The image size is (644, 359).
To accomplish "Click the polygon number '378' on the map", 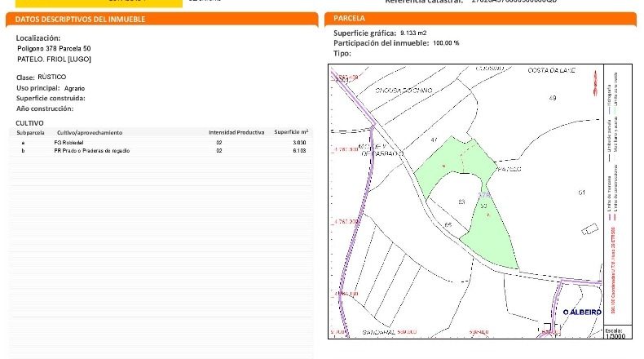I will click(x=484, y=195).
